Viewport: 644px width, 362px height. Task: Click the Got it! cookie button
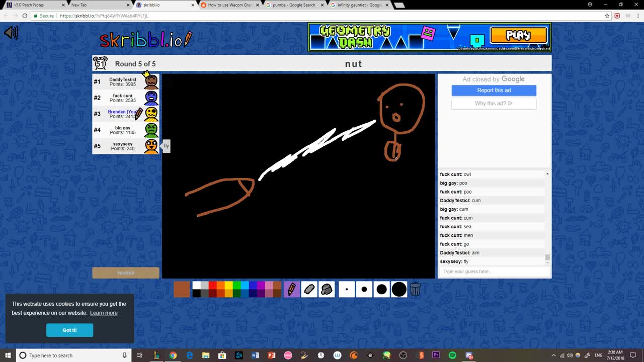69,330
